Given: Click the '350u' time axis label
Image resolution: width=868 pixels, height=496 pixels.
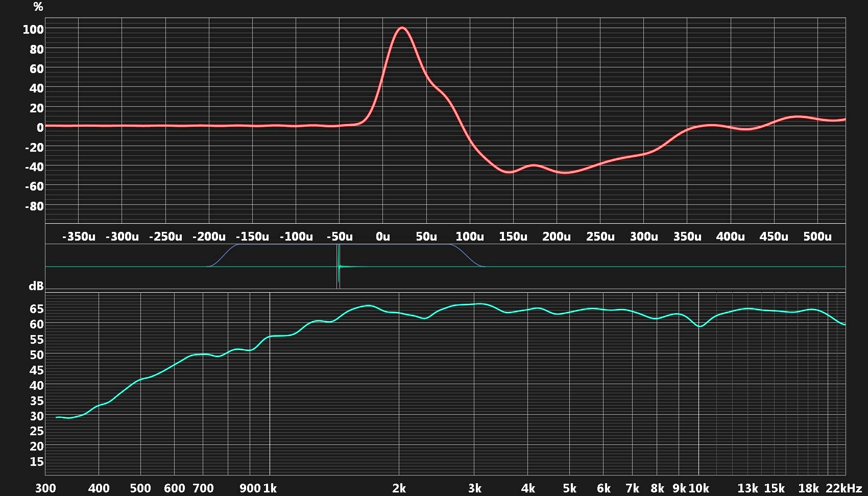Looking at the screenshot, I should tap(687, 237).
